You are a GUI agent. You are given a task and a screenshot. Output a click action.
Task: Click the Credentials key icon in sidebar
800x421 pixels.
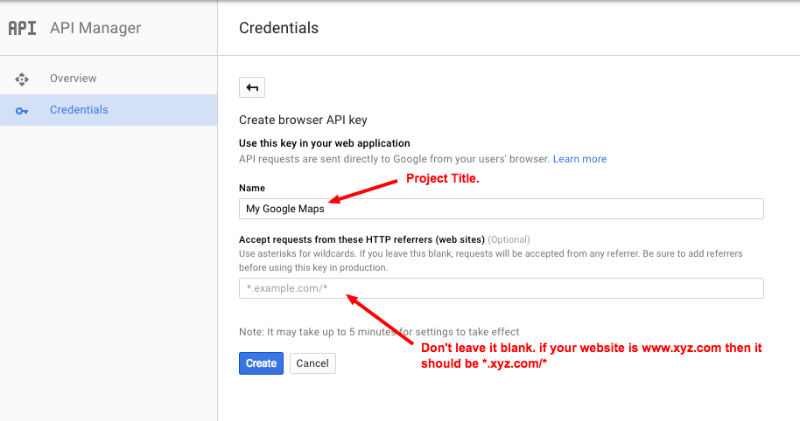(x=22, y=110)
